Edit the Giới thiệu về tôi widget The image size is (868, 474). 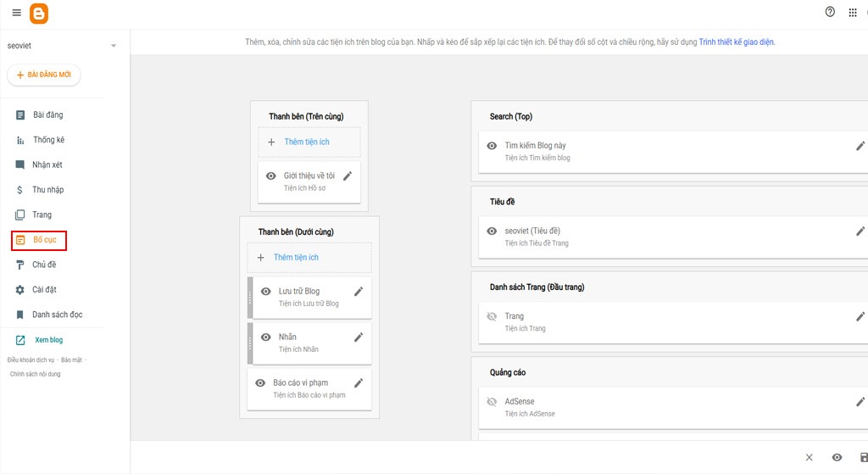(x=347, y=176)
